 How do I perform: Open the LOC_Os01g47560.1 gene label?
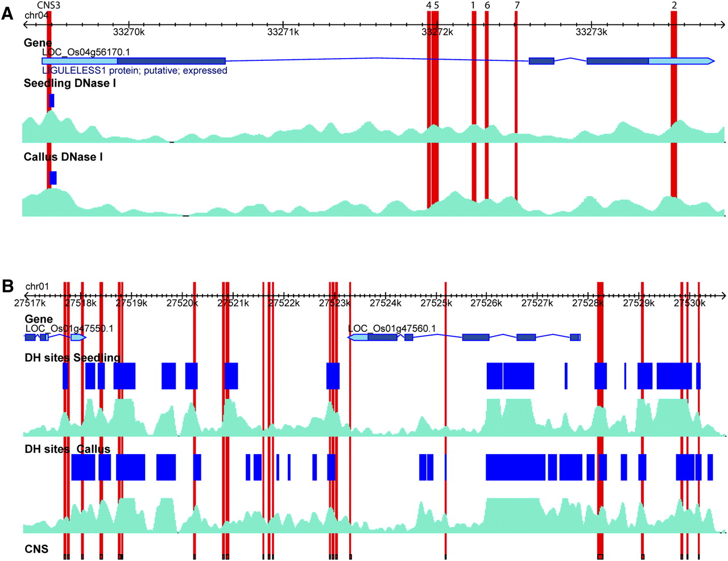392,329
